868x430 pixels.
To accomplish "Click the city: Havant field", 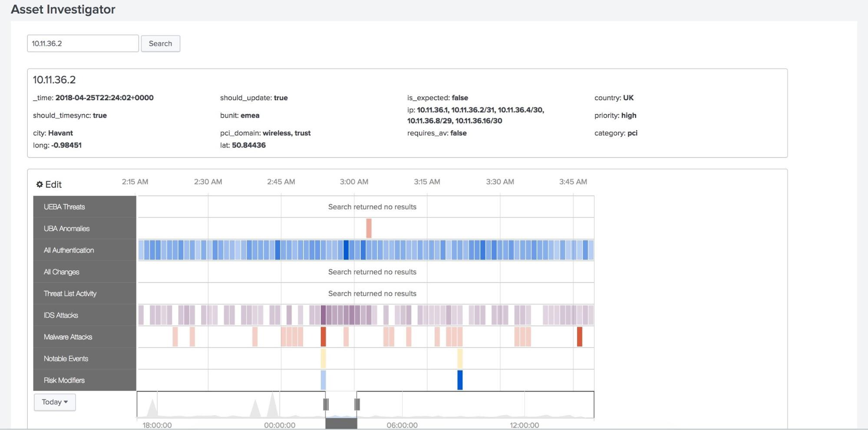I will click(x=53, y=133).
